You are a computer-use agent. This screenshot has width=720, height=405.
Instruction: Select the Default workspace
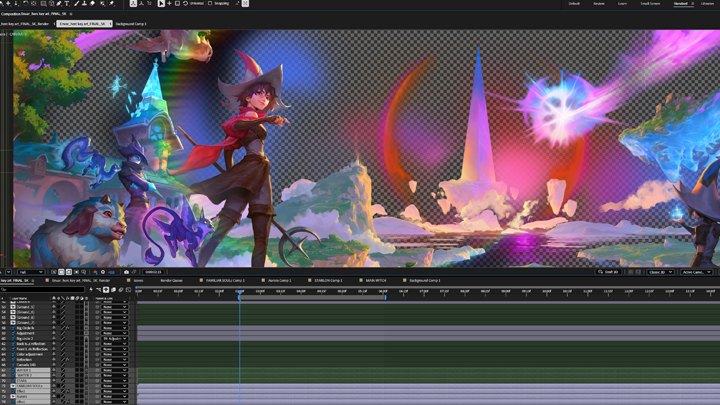coord(574,3)
